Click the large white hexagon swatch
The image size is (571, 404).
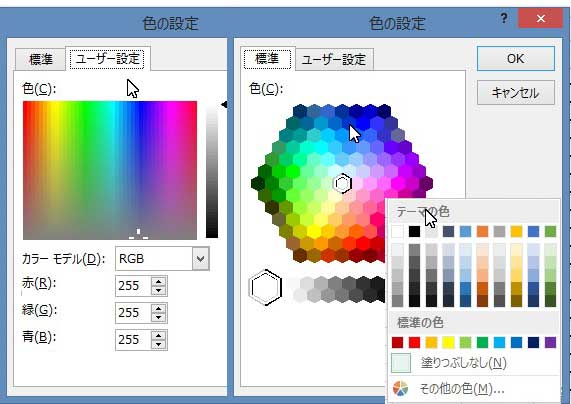click(265, 287)
